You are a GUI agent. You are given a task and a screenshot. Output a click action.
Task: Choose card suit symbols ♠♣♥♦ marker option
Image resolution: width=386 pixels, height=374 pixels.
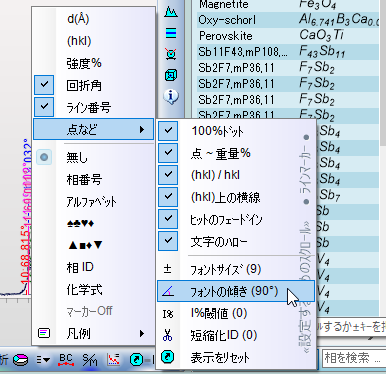click(x=93, y=223)
